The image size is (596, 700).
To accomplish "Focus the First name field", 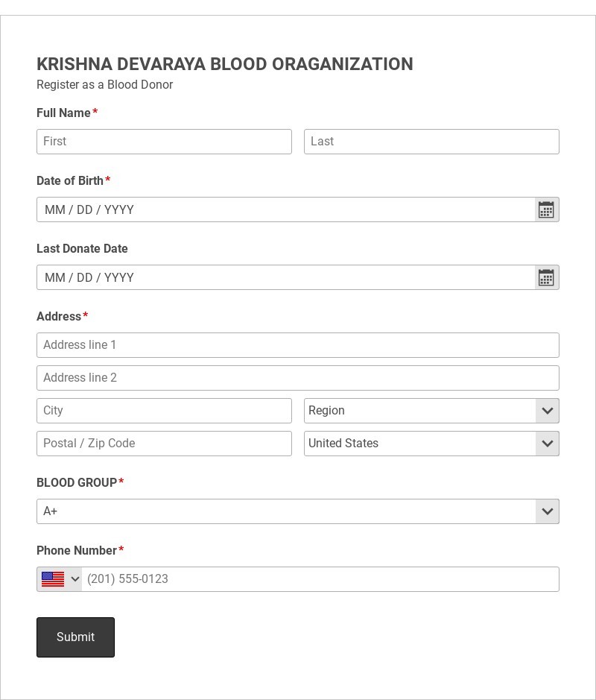I will pos(164,142).
